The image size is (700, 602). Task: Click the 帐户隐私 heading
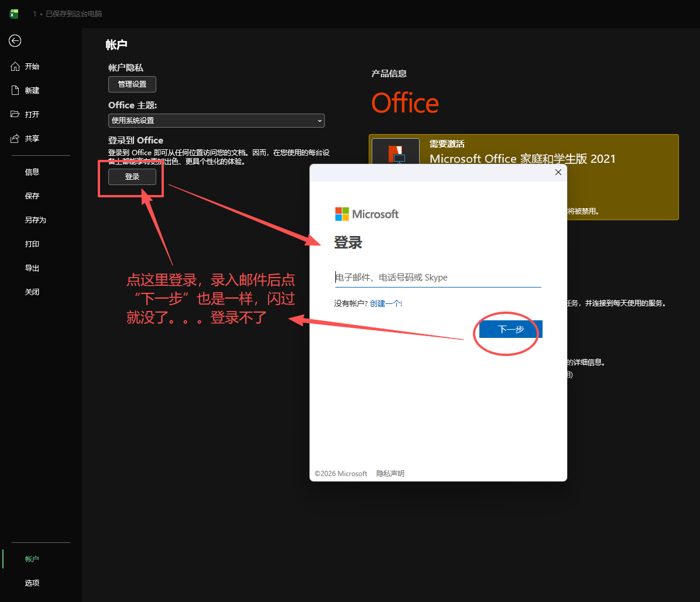pos(125,68)
